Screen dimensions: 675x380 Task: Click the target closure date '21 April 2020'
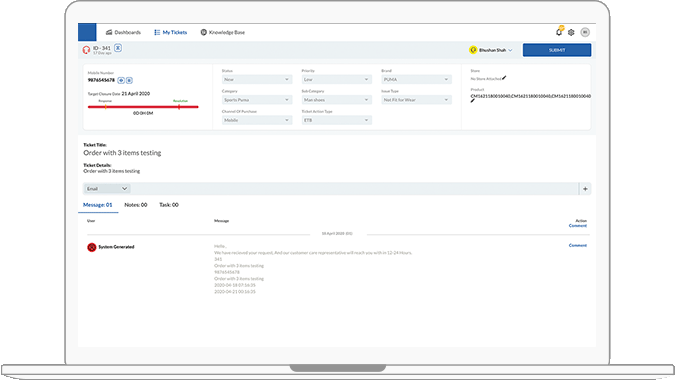point(136,93)
